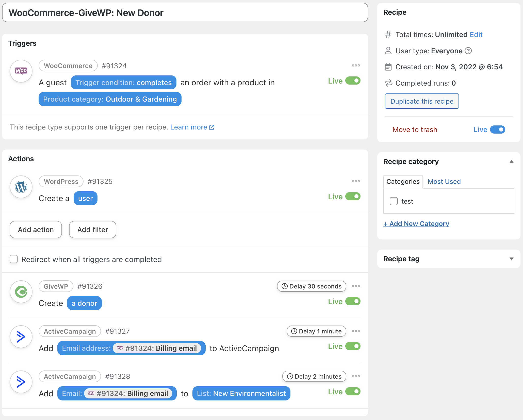The height and width of the screenshot is (420, 523).
Task: Click the WooCommerce trigger logo icon
Action: coord(21,71)
